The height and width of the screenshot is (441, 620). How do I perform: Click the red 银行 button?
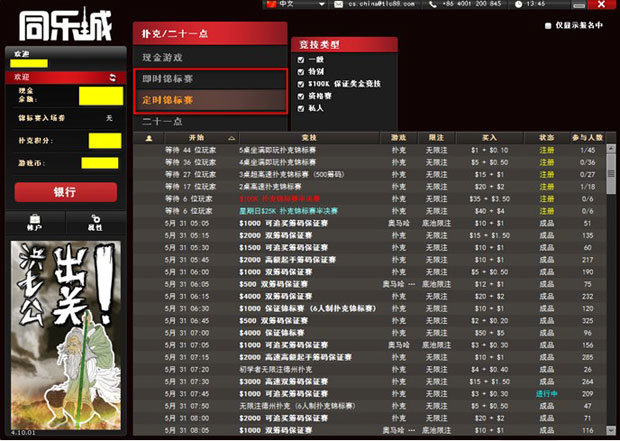(66, 192)
